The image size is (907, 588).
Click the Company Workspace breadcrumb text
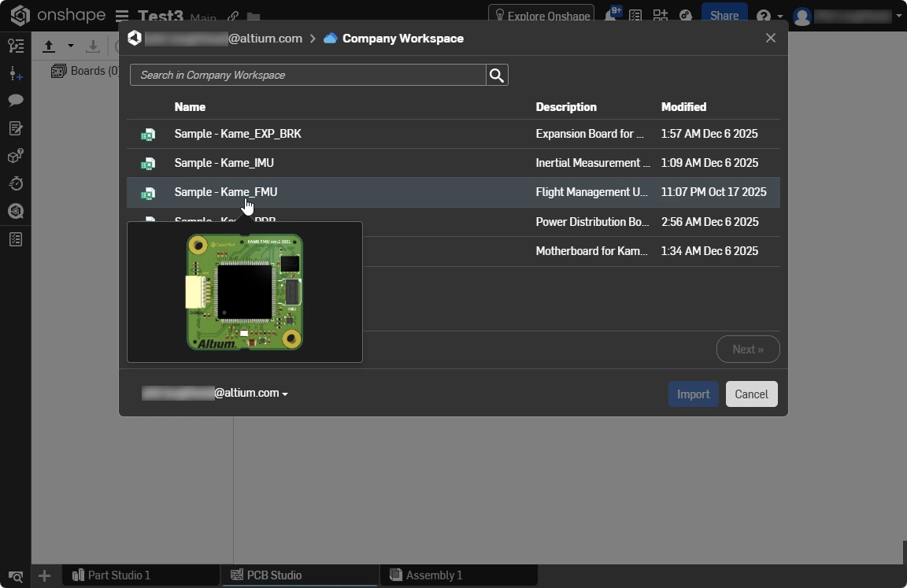[x=403, y=38]
